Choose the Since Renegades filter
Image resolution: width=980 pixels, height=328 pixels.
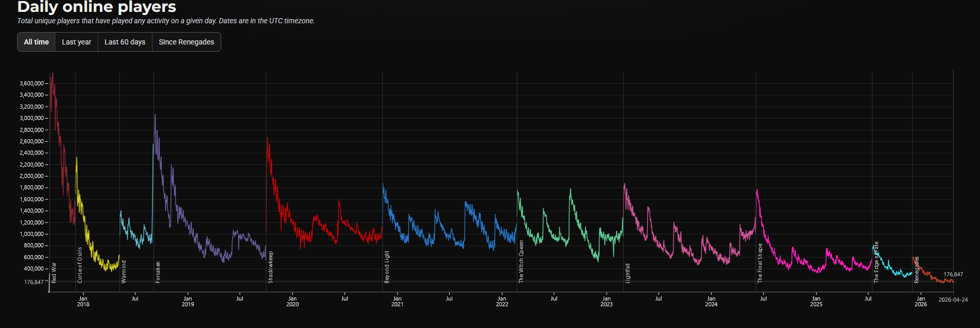coord(186,42)
